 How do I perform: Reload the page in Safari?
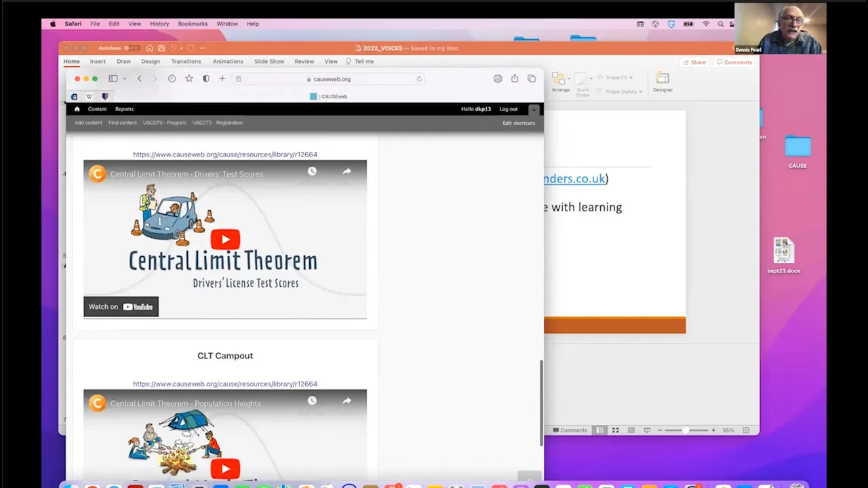(x=419, y=79)
